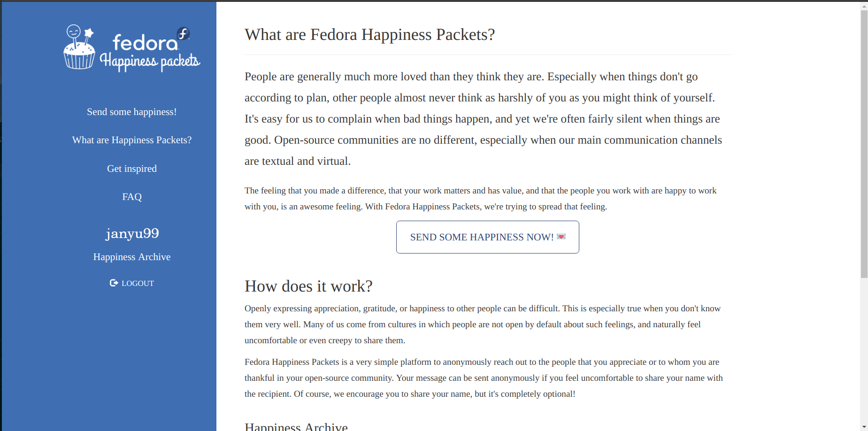
Task: Open the janyu99 user profile link
Action: [x=132, y=233]
